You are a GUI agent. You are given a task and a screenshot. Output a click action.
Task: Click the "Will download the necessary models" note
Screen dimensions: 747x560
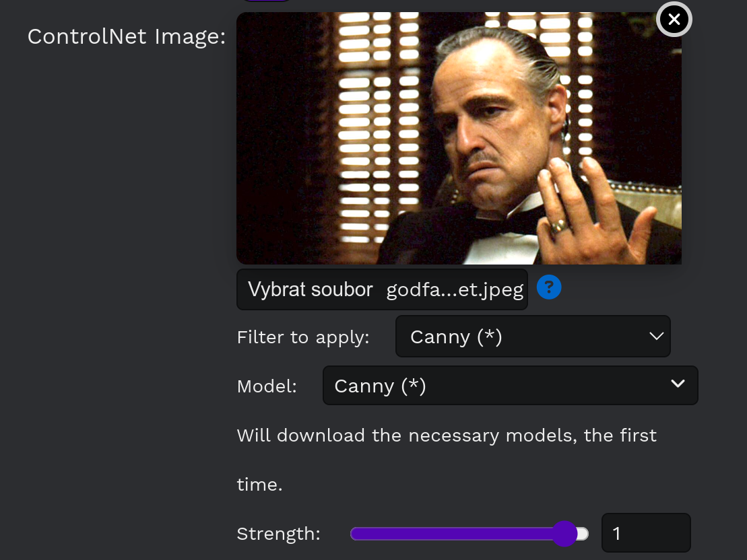[x=446, y=435]
